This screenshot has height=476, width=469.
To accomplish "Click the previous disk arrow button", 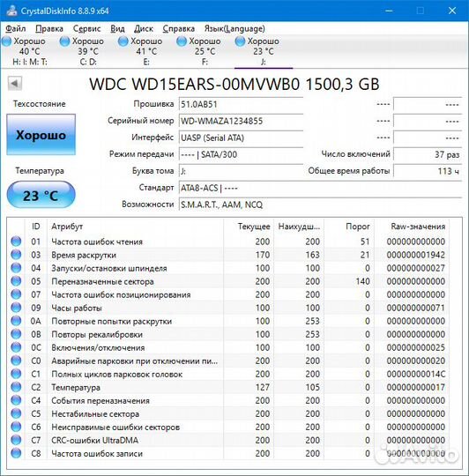I will click(x=15, y=83).
